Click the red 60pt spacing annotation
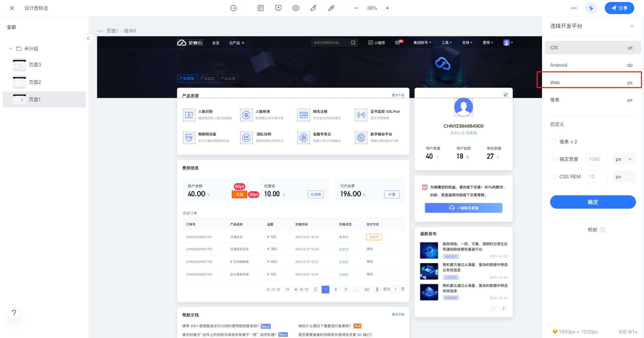This screenshot has height=338, width=644. point(239,187)
